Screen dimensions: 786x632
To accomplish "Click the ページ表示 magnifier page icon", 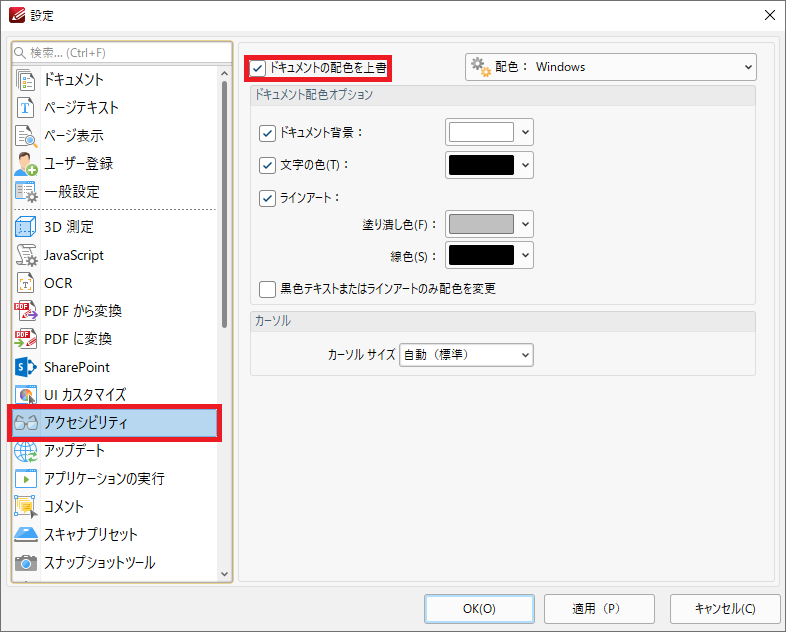I will pyautogui.click(x=26, y=136).
